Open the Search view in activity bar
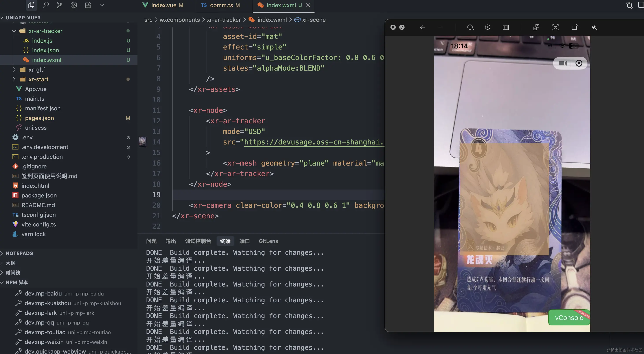 click(46, 5)
